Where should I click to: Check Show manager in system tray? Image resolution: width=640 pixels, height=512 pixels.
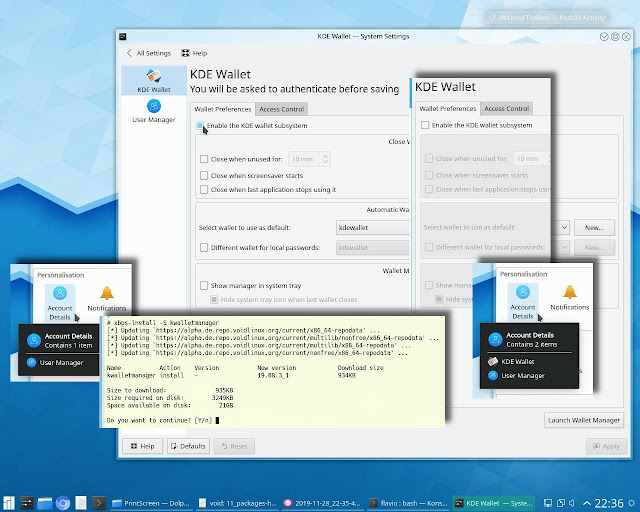point(204,285)
